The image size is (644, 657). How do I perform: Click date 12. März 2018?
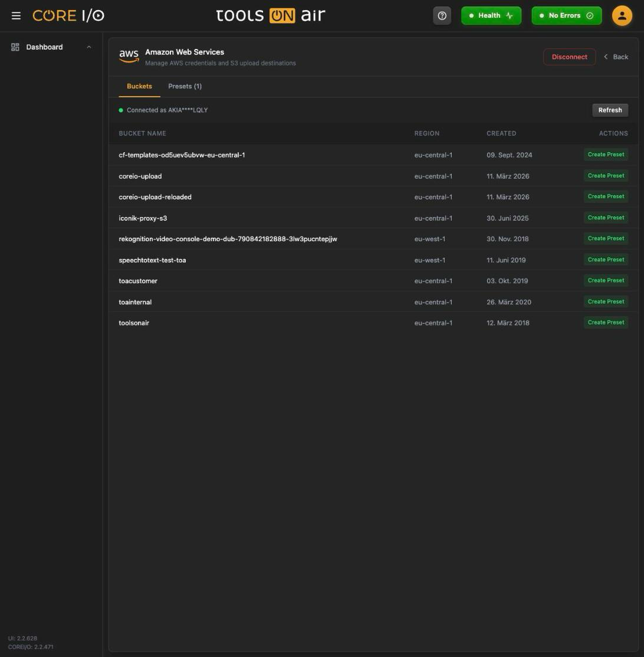tap(507, 322)
